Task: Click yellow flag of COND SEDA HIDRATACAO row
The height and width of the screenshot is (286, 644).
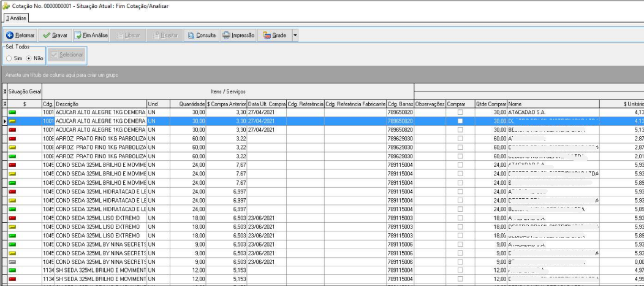Action: pos(12,200)
